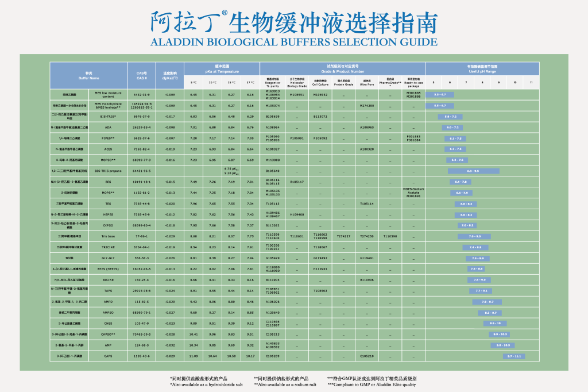Select the 'CHES' buffer name

coord(108,323)
